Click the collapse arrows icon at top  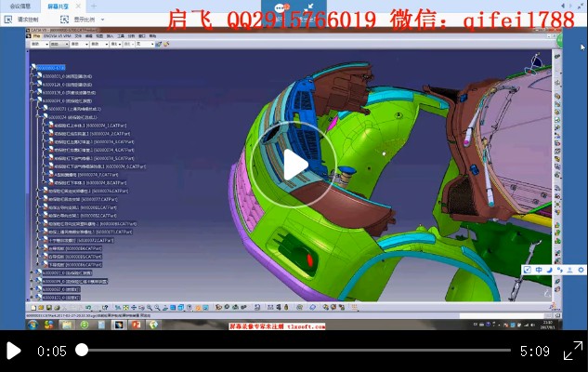309,7
